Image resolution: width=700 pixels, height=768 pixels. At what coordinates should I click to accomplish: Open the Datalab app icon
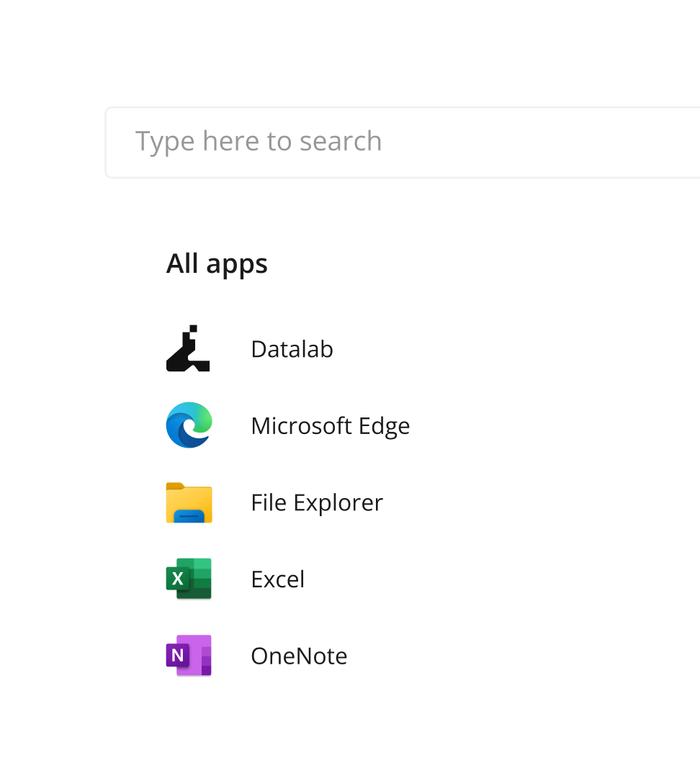(x=188, y=349)
